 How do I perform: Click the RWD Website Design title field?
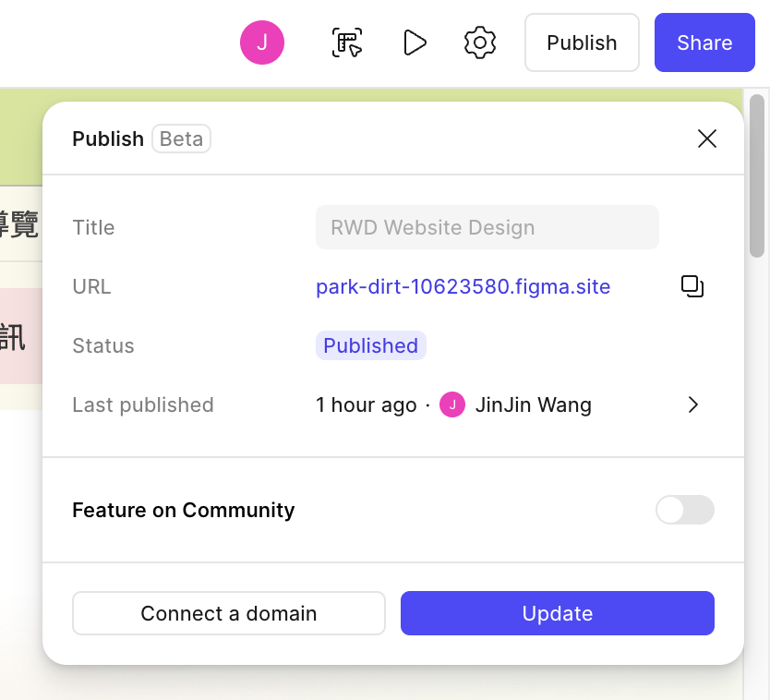pyautogui.click(x=487, y=227)
